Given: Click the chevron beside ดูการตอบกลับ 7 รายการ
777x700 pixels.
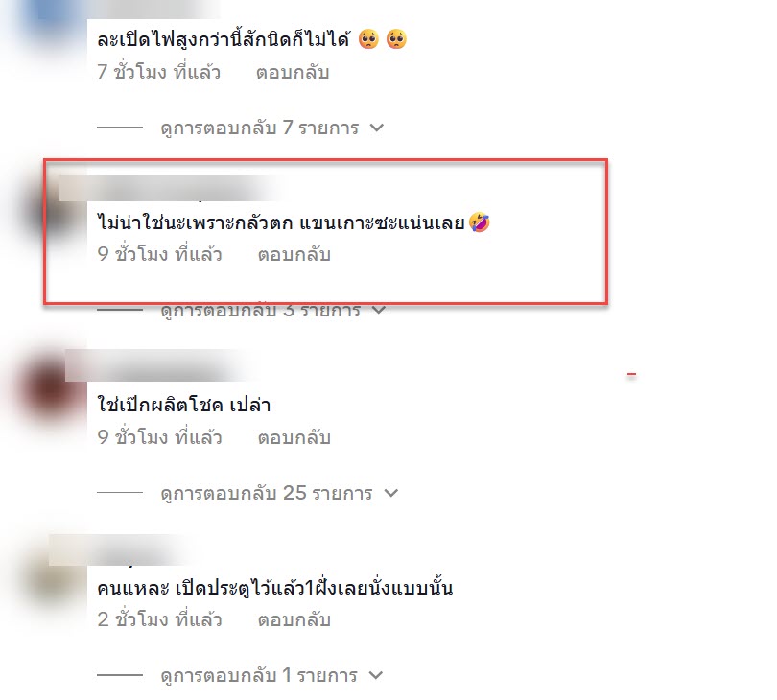Looking at the screenshot, I should point(377,128).
